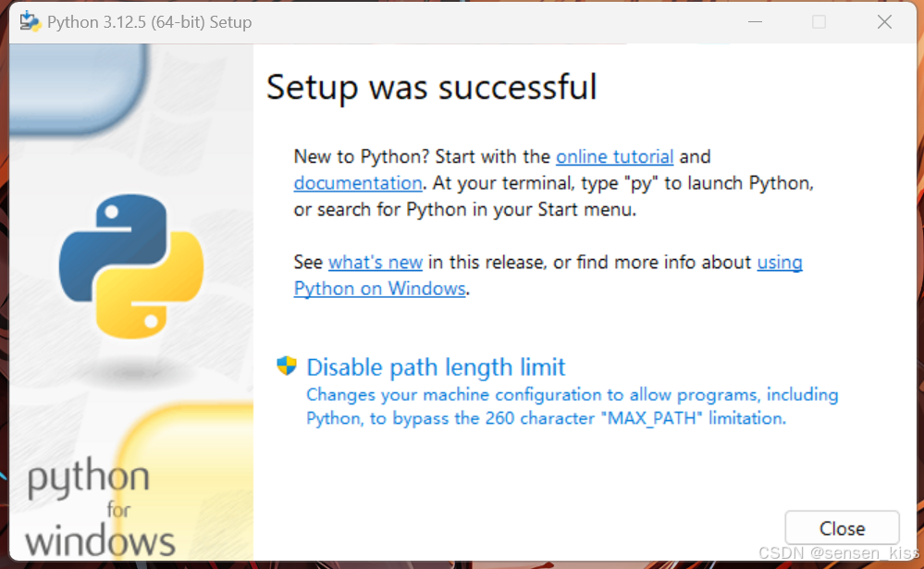The height and width of the screenshot is (569, 924).
Task: Click the "New to Python?" paragraph text
Action: (x=553, y=183)
